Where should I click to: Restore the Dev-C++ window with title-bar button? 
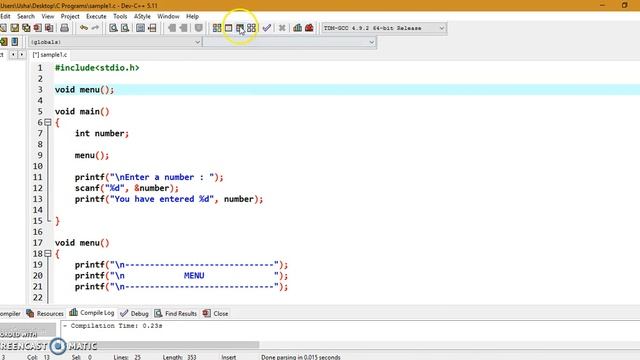(x=624, y=5)
